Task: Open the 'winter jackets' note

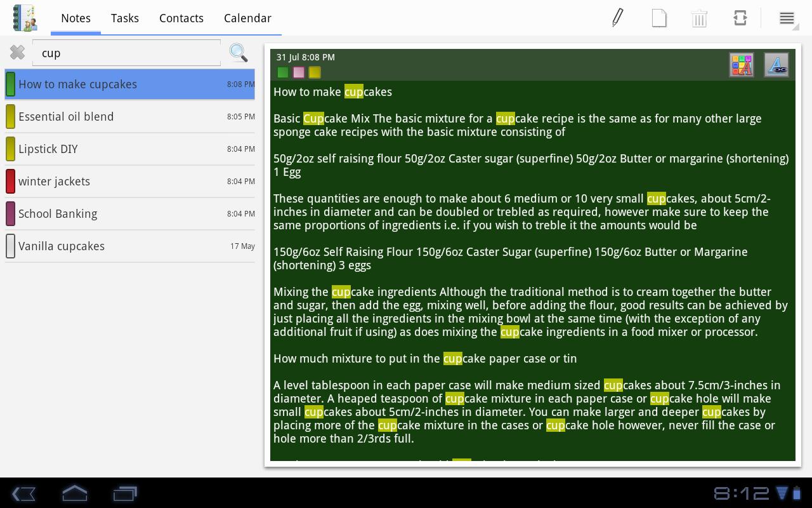Action: 130,181
